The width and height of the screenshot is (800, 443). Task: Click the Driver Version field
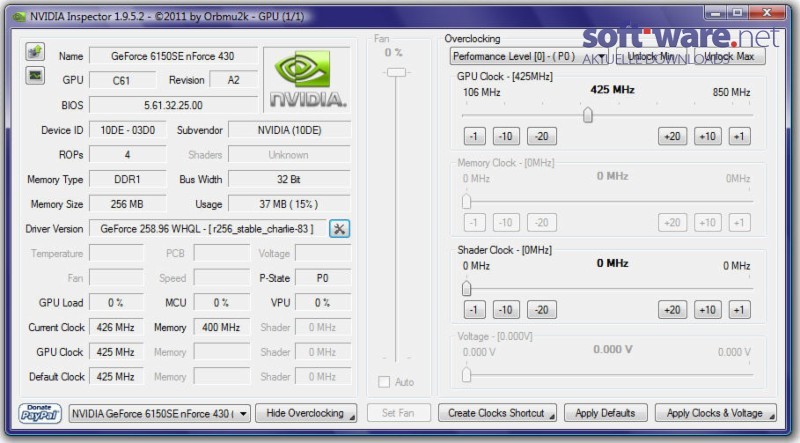208,229
